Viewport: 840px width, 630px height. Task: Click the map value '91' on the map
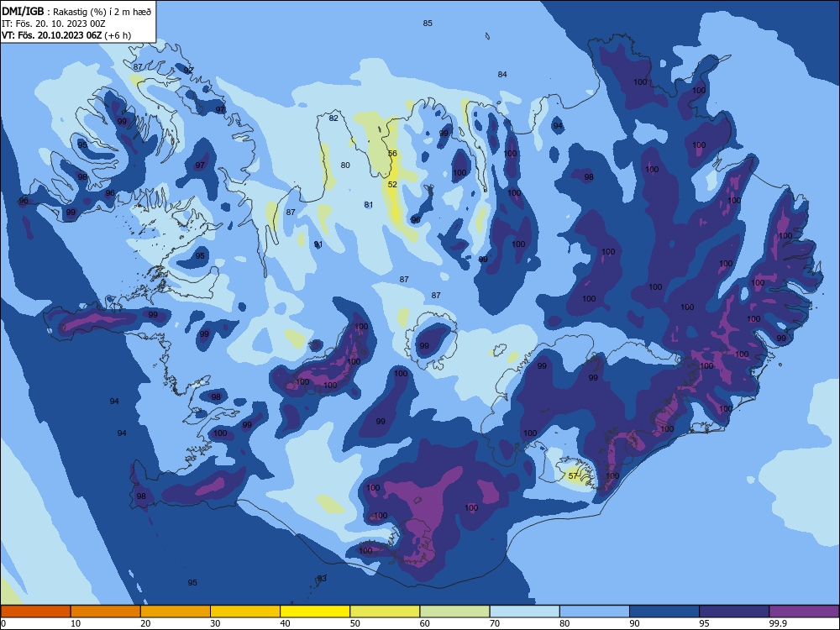(x=318, y=244)
